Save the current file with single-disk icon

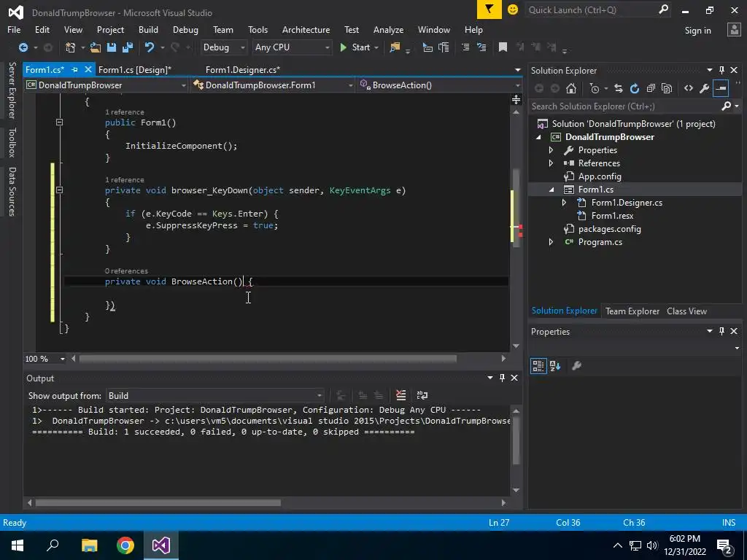coord(112,47)
